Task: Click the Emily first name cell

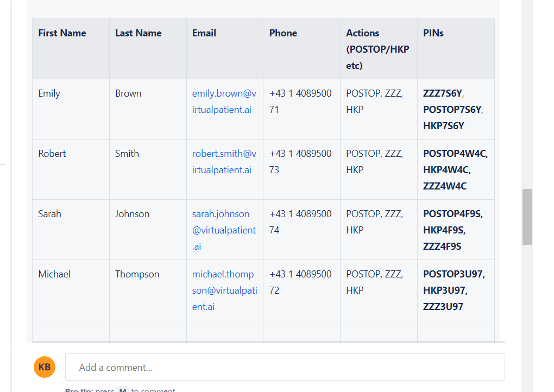Action: 49,93
